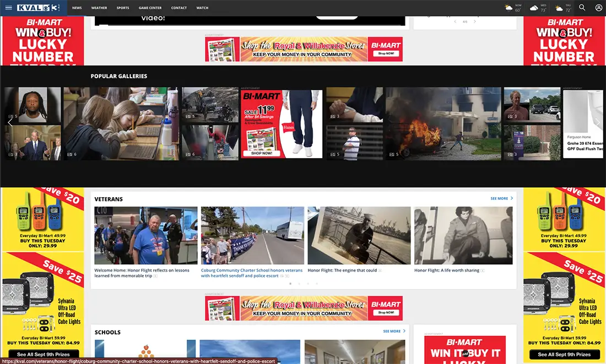The height and width of the screenshot is (364, 606).
Task: Open Ferguson Home Grohe toilet ad
Action: coord(583,124)
